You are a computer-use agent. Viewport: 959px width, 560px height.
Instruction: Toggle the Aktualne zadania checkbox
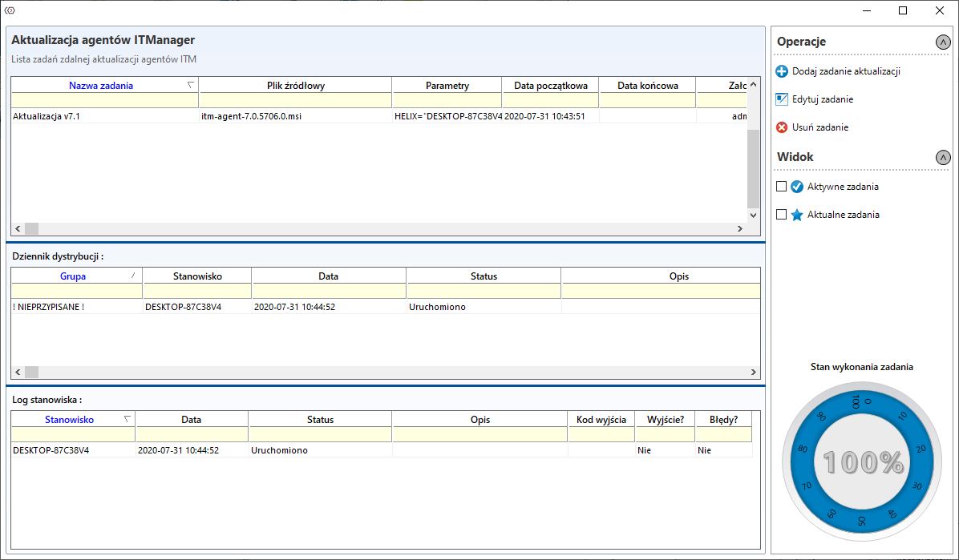click(781, 215)
